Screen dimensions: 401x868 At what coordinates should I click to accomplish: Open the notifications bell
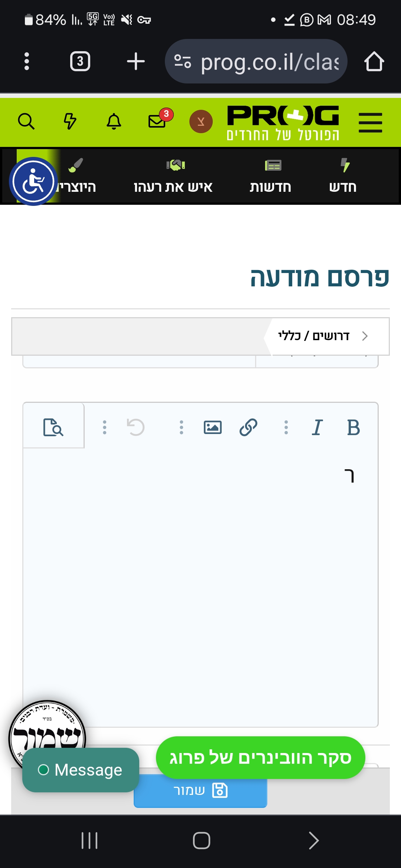point(114,121)
